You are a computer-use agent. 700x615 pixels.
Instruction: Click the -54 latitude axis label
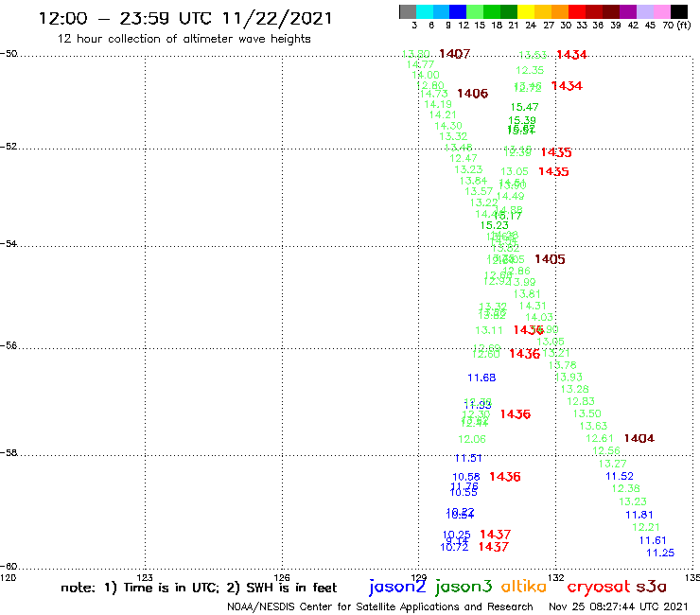pos(9,244)
